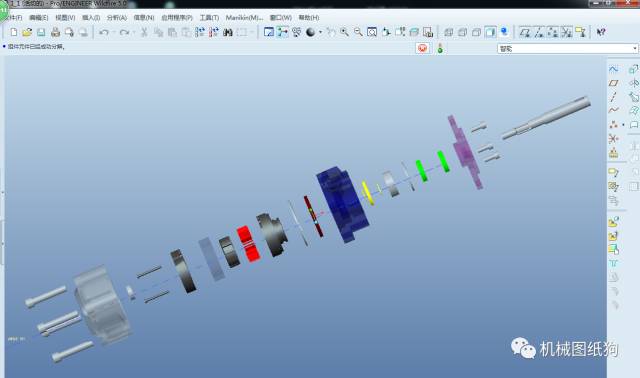Click the context help arrow-question icon
Screen dimensions: 640x378
click(601, 32)
